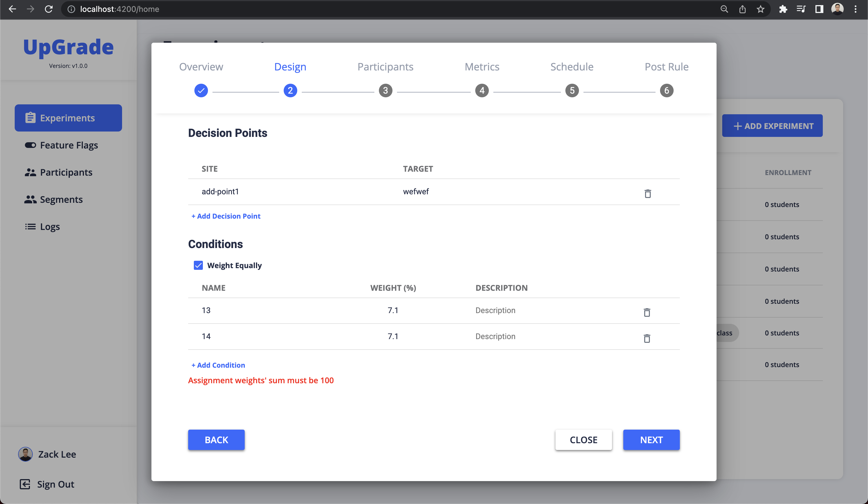Uncheck the Weight Equally checkbox

tap(198, 265)
